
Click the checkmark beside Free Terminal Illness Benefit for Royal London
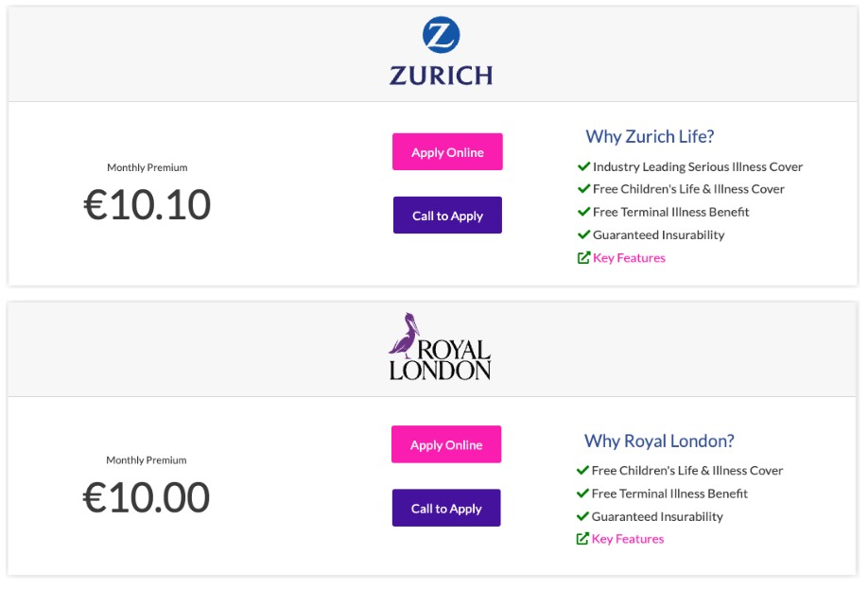tap(582, 494)
